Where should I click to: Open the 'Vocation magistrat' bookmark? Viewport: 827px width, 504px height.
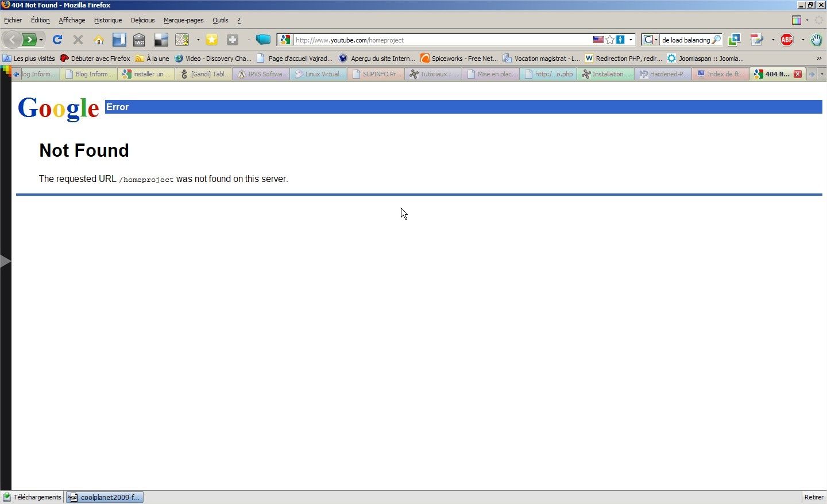pos(541,59)
